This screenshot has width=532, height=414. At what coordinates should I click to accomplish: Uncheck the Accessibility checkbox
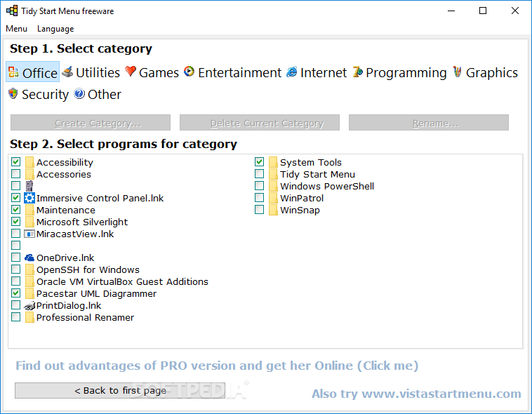click(x=15, y=162)
